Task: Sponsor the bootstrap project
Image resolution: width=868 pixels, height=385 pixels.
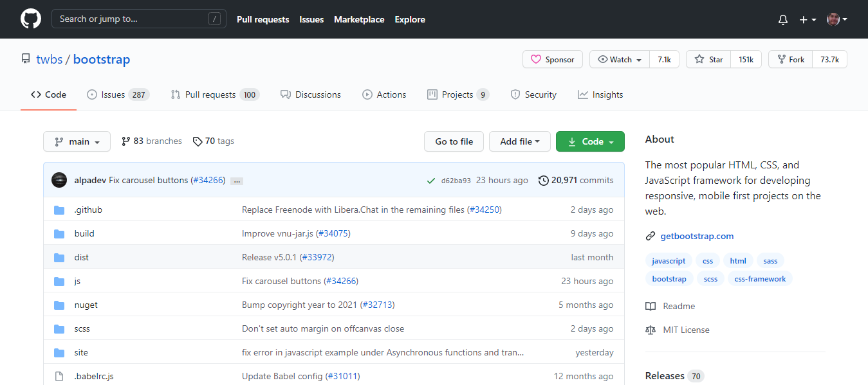Action: point(552,59)
